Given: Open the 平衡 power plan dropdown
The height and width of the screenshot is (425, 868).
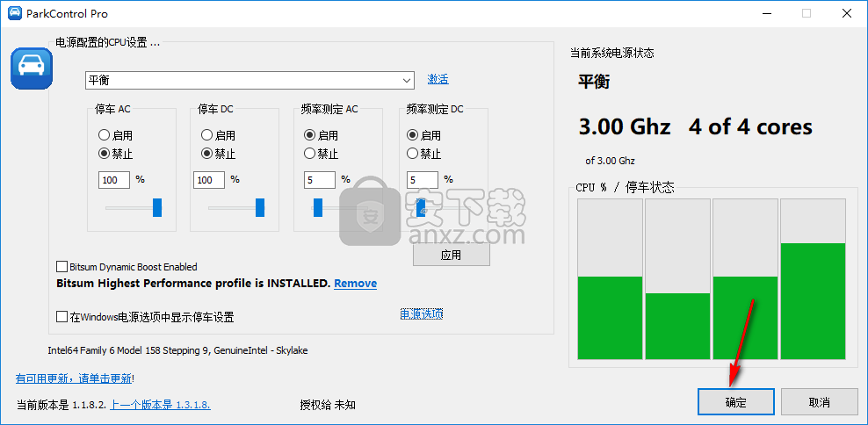Looking at the screenshot, I should click(x=250, y=80).
